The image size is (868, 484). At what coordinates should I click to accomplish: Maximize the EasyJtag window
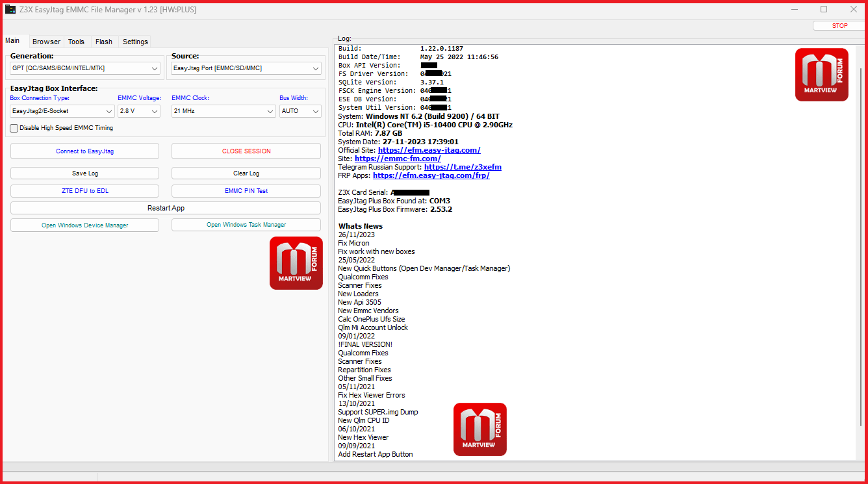click(824, 9)
